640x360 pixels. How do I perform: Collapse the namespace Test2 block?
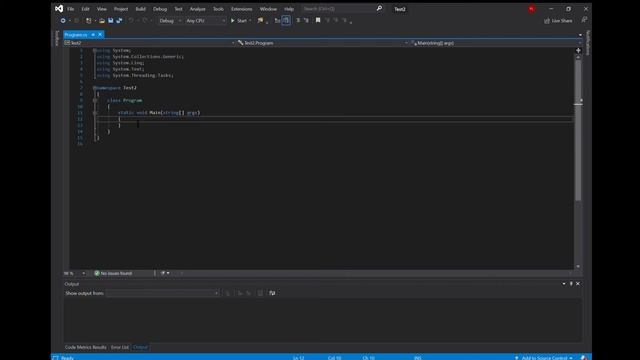(x=95, y=88)
